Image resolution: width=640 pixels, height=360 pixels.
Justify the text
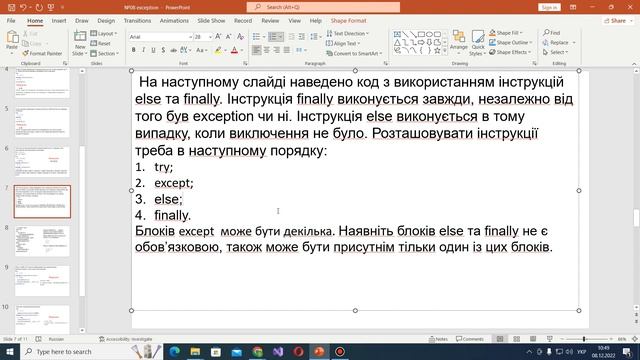pyautogui.click(x=287, y=50)
